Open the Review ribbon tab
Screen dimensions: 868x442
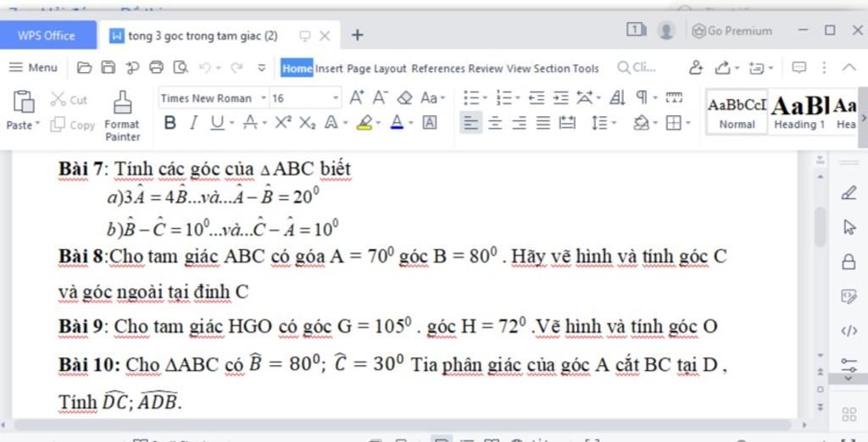[486, 69]
